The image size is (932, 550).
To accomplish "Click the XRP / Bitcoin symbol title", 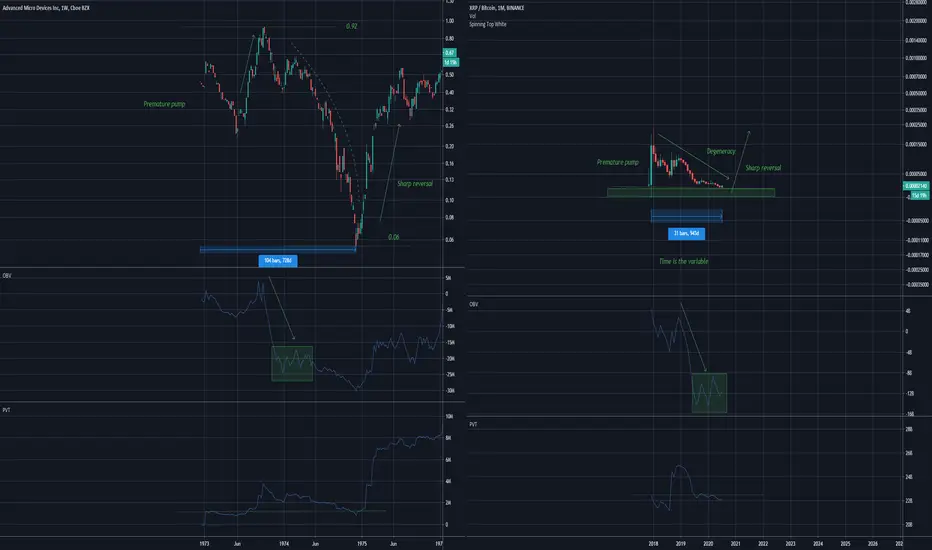I will 497,8.
